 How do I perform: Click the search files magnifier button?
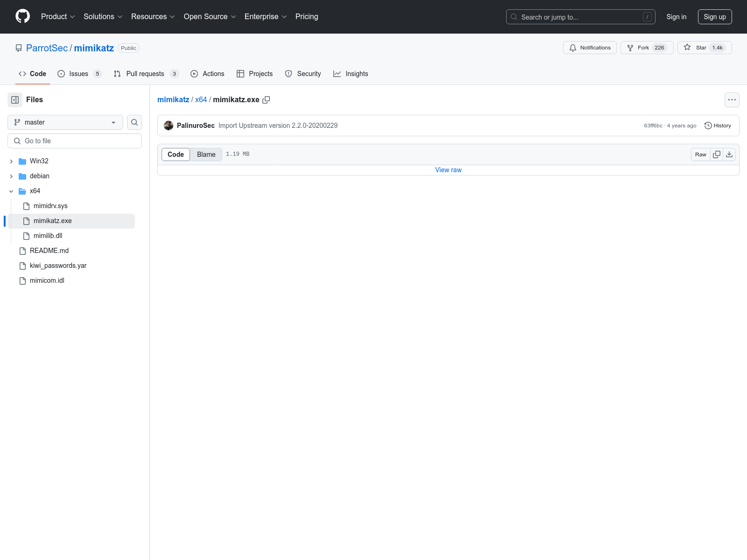134,122
